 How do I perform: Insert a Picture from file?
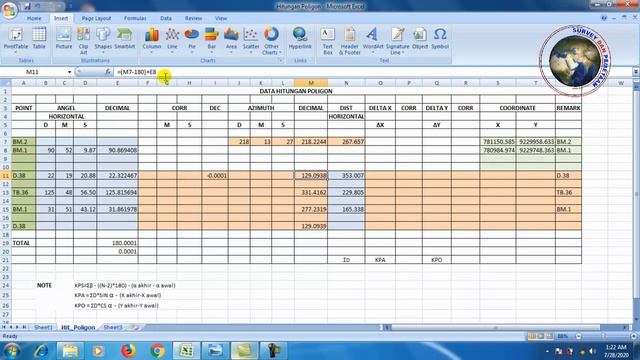point(64,39)
